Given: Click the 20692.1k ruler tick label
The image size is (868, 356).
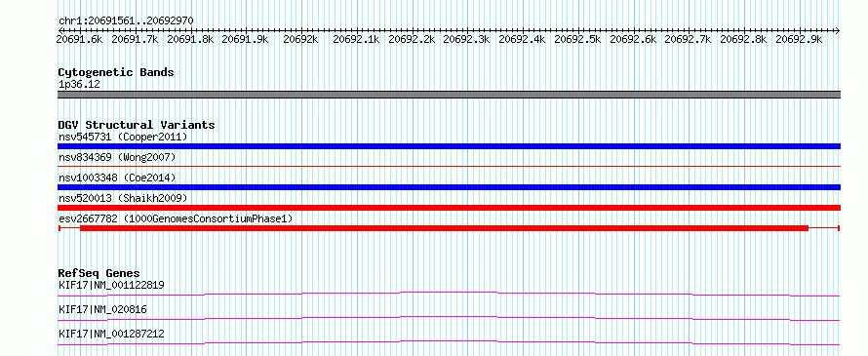Looking at the screenshot, I should [x=357, y=39].
